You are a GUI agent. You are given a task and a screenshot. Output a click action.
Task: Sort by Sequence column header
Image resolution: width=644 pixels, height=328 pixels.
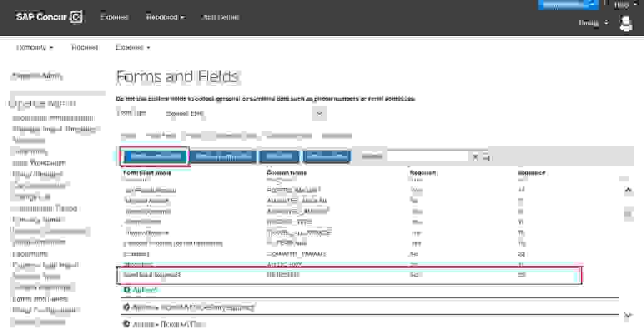tap(531, 173)
